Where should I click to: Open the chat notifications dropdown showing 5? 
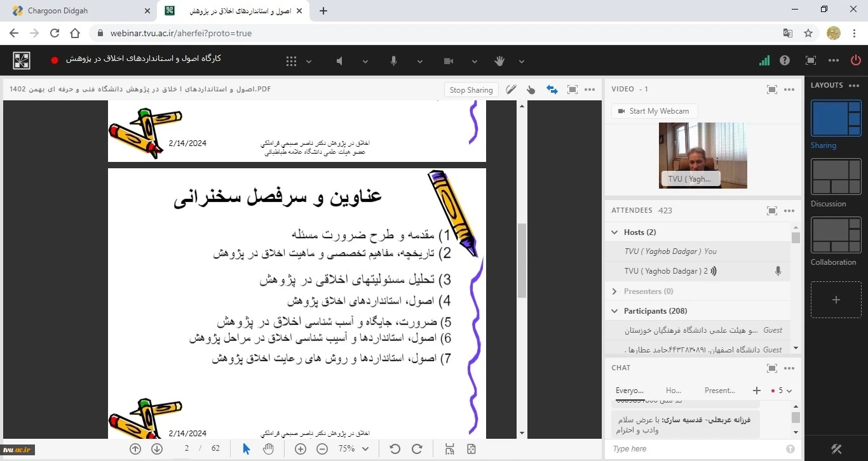pyautogui.click(x=782, y=391)
